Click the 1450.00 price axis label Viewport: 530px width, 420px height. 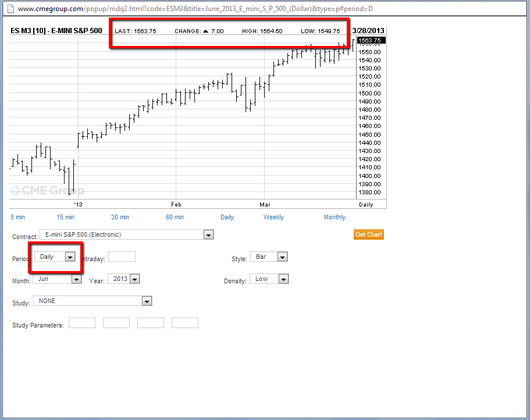click(369, 134)
